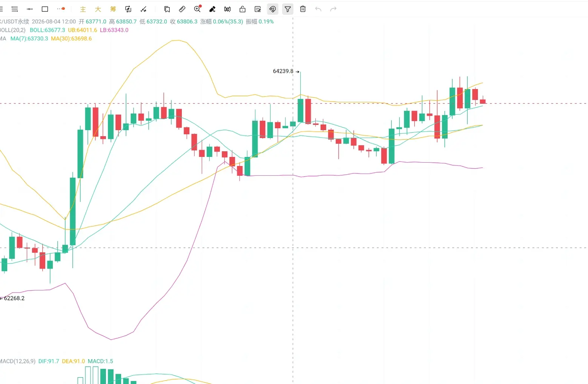588x384 pixels.
Task: Toggle the filter funnel button
Action: (x=288, y=9)
